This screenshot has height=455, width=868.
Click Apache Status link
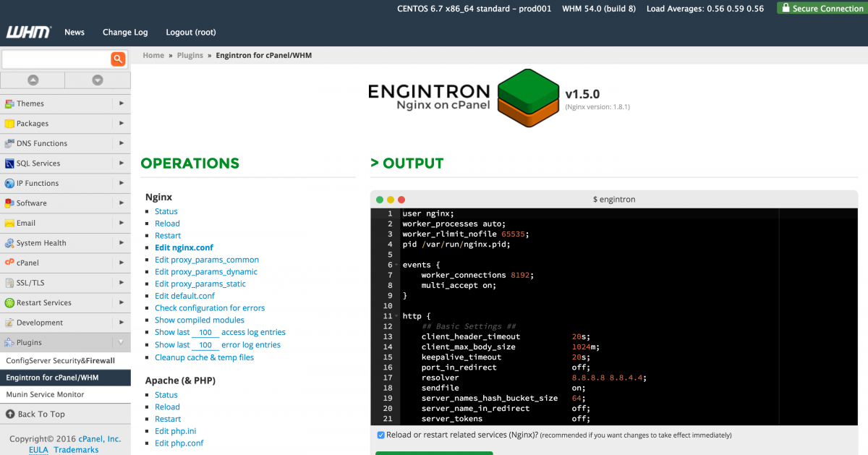(166, 395)
